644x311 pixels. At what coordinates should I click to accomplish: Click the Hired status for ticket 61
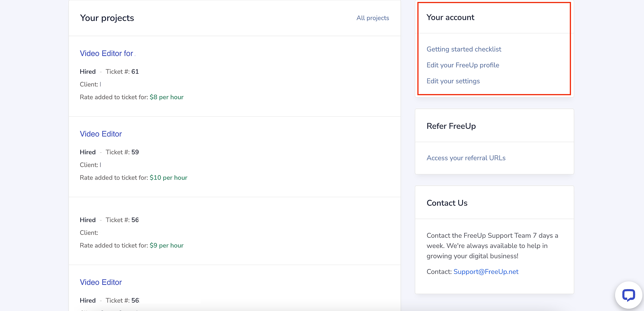click(88, 72)
